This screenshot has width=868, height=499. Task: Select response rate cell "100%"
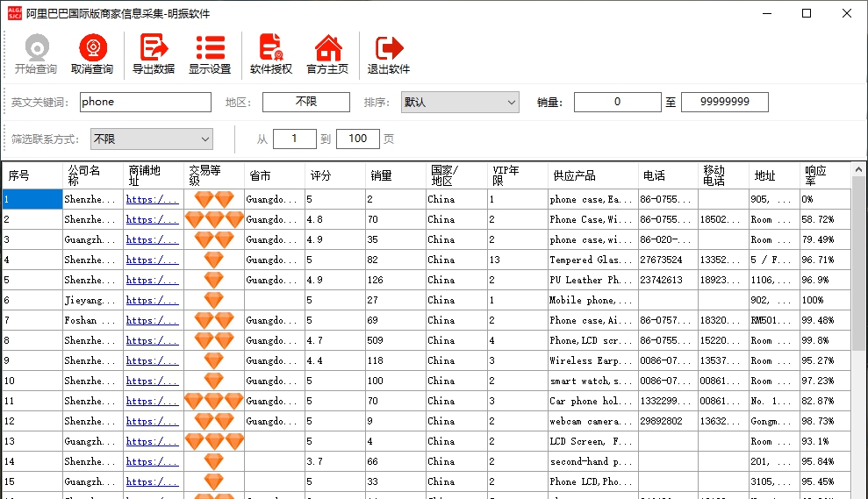[825, 301]
